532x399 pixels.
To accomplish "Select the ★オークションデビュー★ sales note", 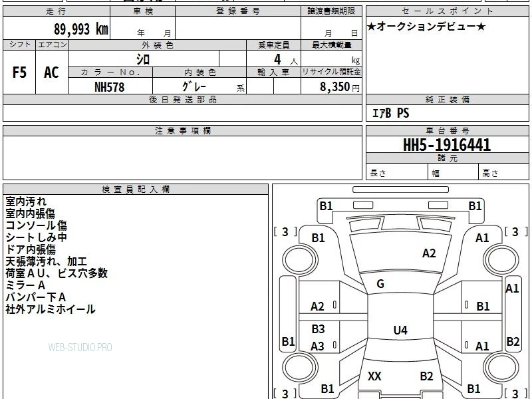I will point(426,27).
